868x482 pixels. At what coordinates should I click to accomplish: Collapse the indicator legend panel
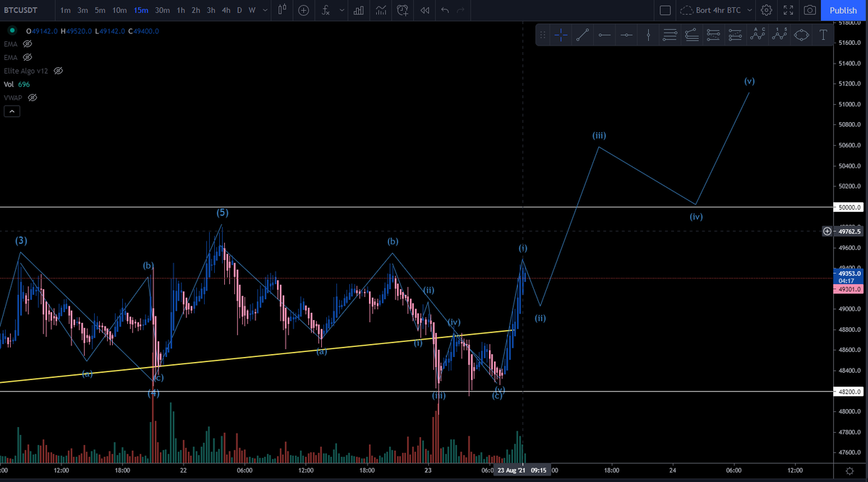point(11,111)
